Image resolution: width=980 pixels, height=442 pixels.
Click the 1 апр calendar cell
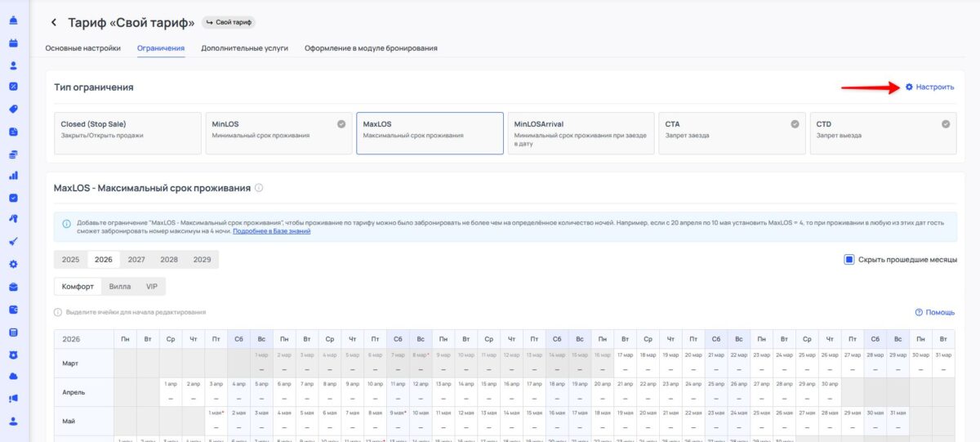(x=171, y=391)
